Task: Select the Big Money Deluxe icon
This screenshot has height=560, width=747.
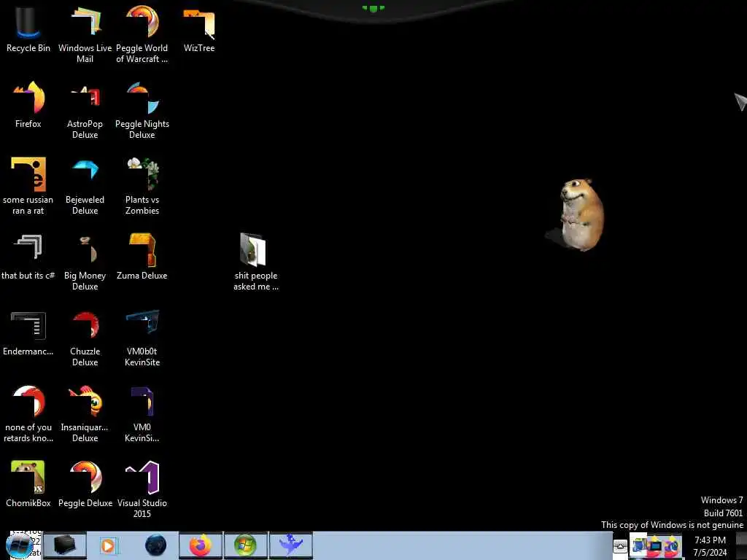Action: pyautogui.click(x=85, y=262)
